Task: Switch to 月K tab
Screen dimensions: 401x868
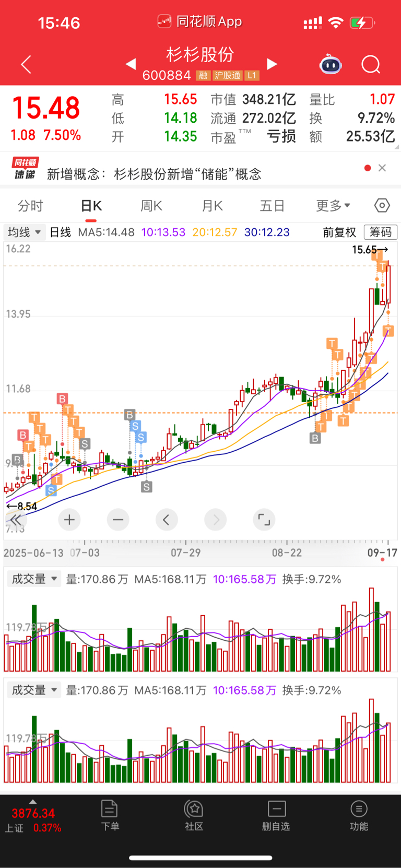Action: point(212,206)
